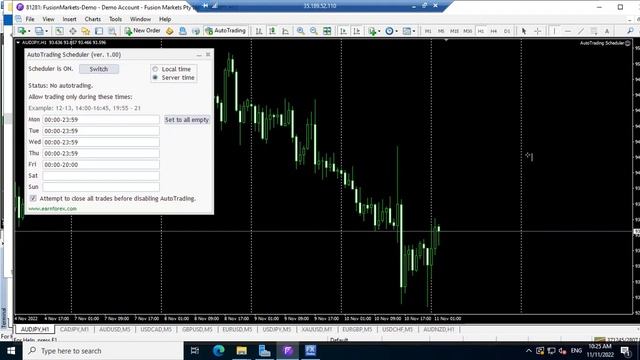The width and height of the screenshot is (640, 360).
Task: Tile chart windows icon
Action: point(327,31)
